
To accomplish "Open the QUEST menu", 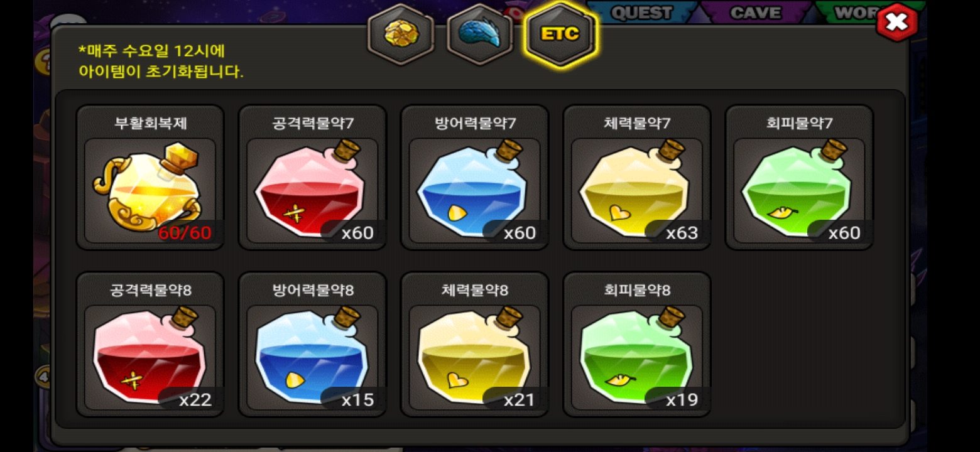I will (641, 13).
